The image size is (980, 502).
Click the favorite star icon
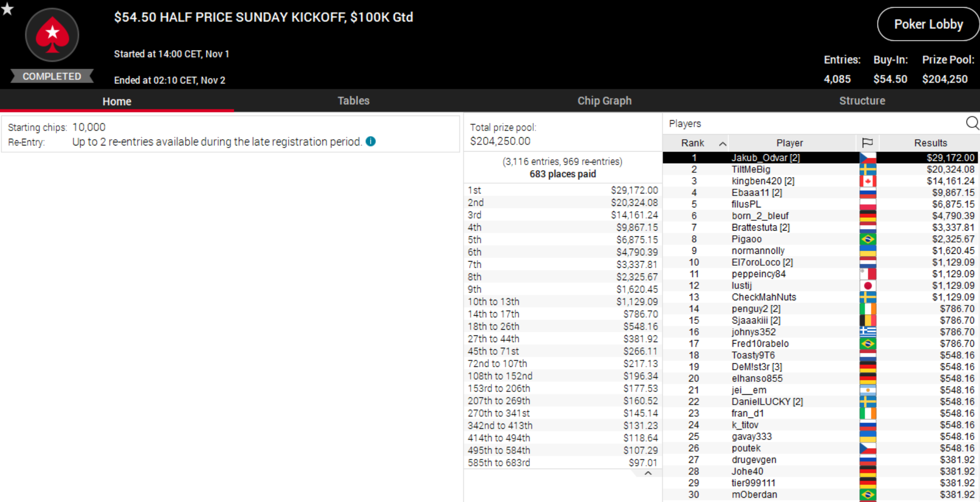[7, 9]
